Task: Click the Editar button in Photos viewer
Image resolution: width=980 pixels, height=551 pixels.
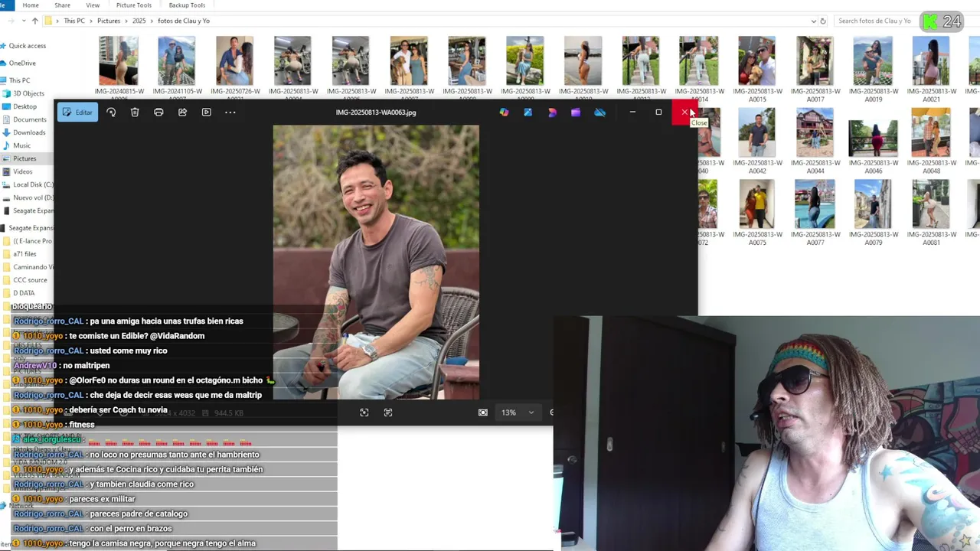Action: (x=77, y=112)
